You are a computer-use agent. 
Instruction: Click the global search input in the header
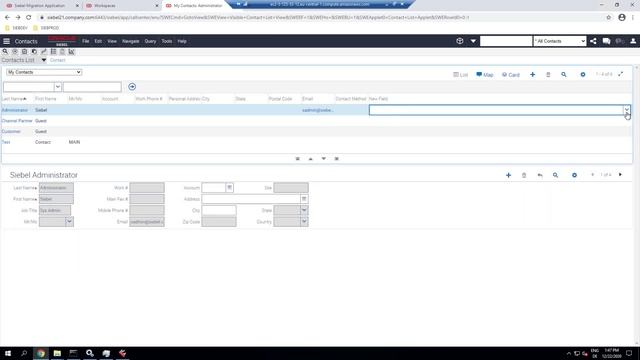506,41
